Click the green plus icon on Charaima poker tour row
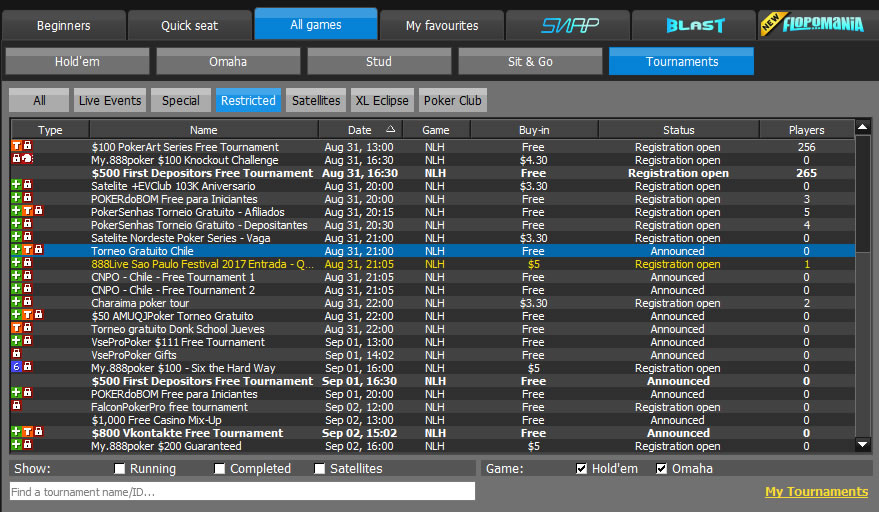The width and height of the screenshot is (879, 512). (16, 303)
